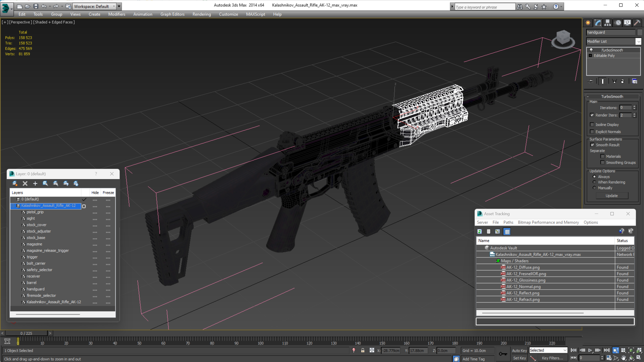Click Create New Layer icon in Layer dialog
The height and width of the screenshot is (362, 644).
15,183
